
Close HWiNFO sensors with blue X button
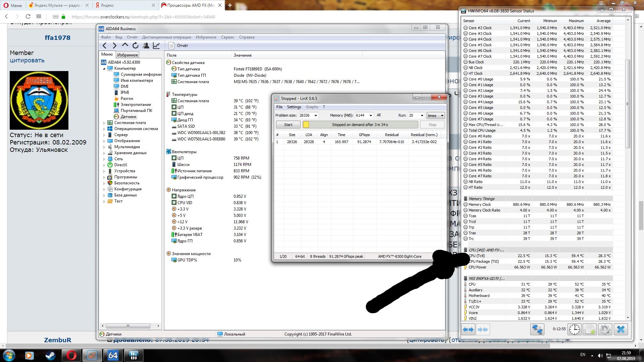click(x=621, y=329)
